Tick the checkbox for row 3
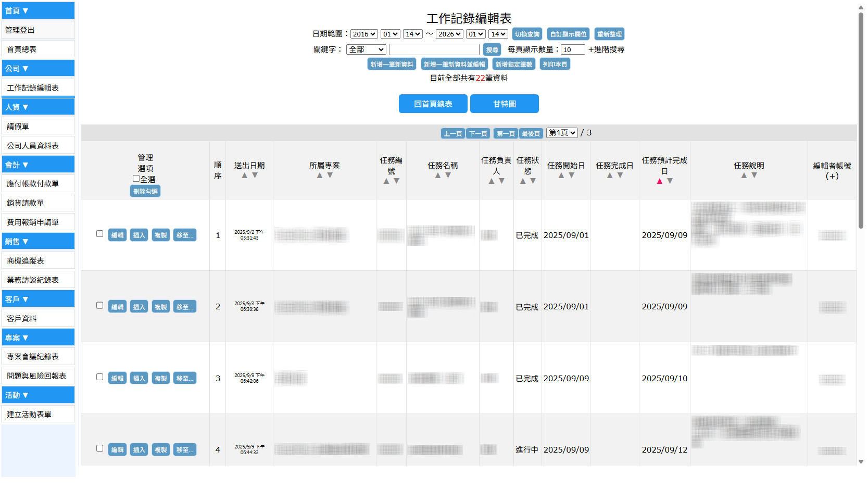 (x=99, y=377)
